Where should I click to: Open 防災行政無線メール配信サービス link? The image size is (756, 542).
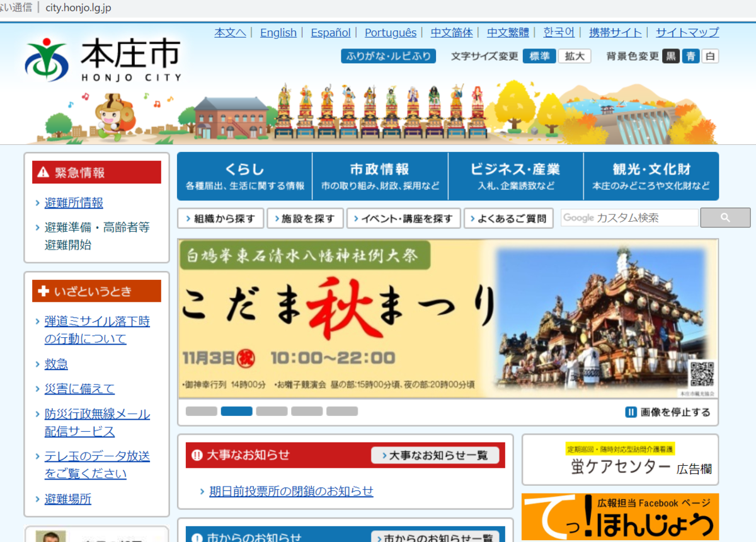(x=97, y=423)
